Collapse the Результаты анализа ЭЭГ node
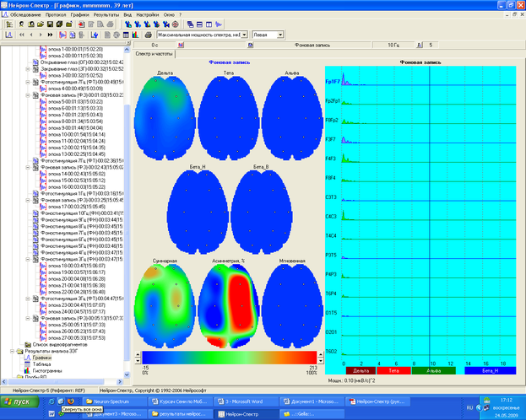 [x=13, y=352]
